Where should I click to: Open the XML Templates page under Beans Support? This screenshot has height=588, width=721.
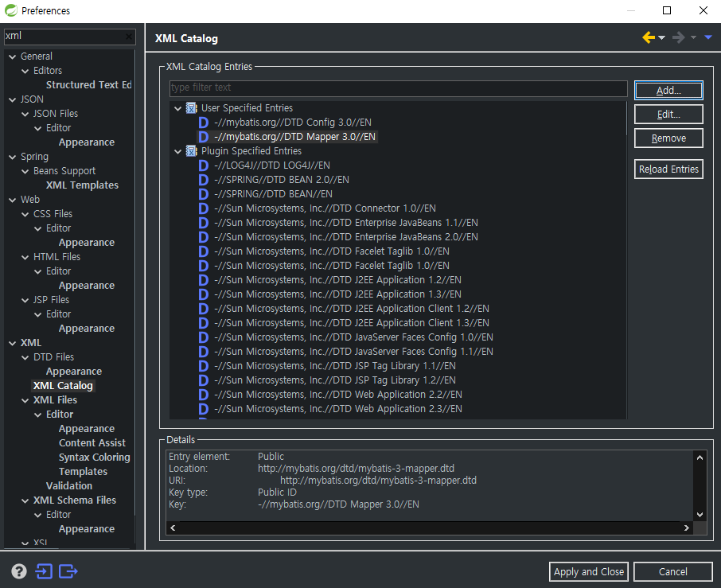pos(82,185)
